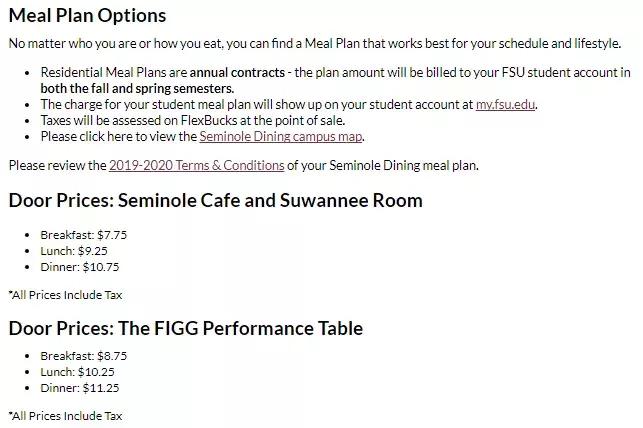This screenshot has width=643, height=428.
Task: Click the 'No matter who you are' intro sentence
Action: pos(314,44)
